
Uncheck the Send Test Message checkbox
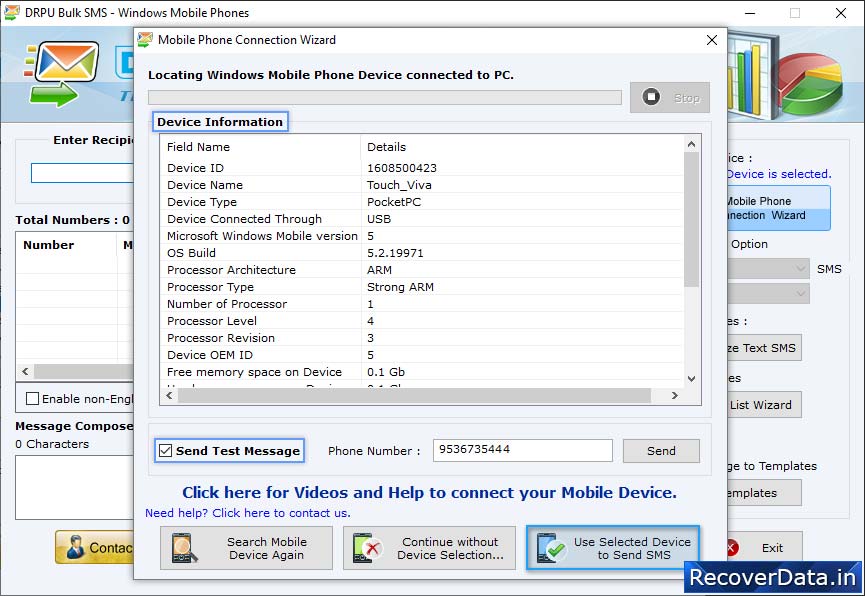pos(165,450)
